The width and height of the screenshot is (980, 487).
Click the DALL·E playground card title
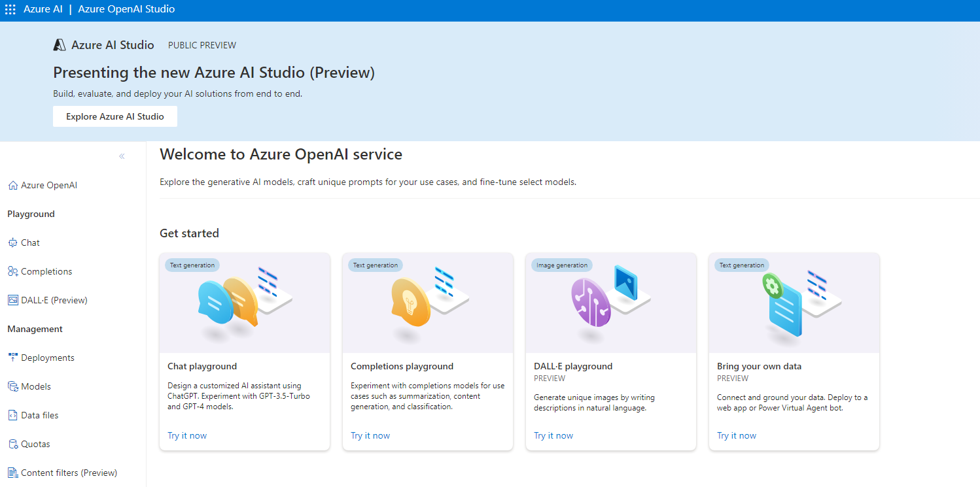(x=573, y=366)
